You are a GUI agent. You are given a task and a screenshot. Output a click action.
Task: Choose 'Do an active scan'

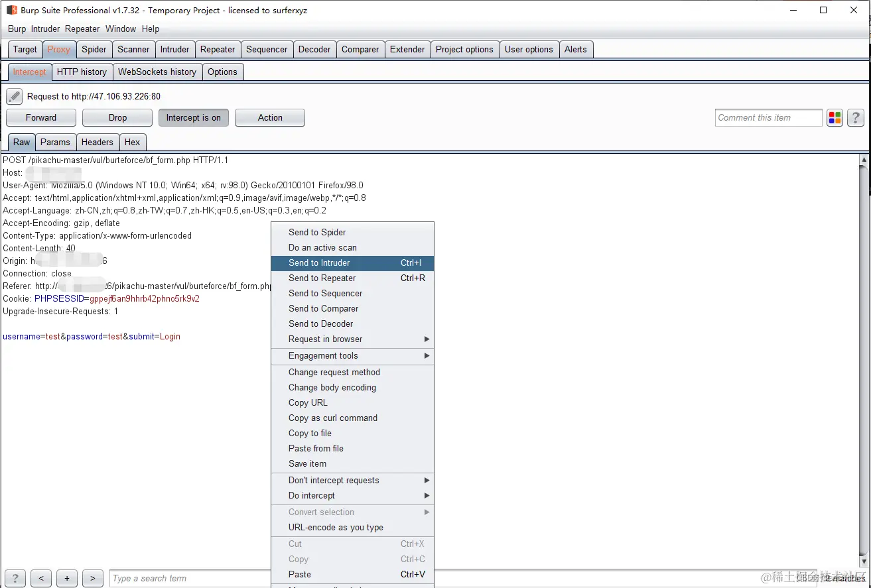pos(353,247)
